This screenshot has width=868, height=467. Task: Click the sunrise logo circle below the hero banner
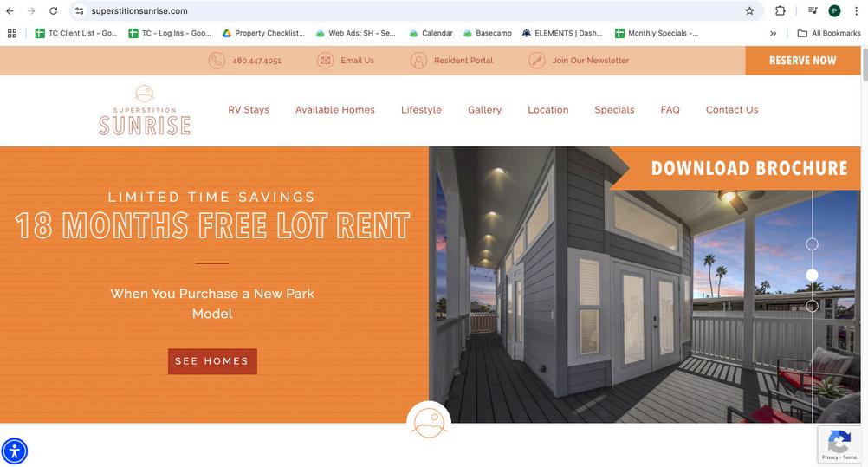429,423
